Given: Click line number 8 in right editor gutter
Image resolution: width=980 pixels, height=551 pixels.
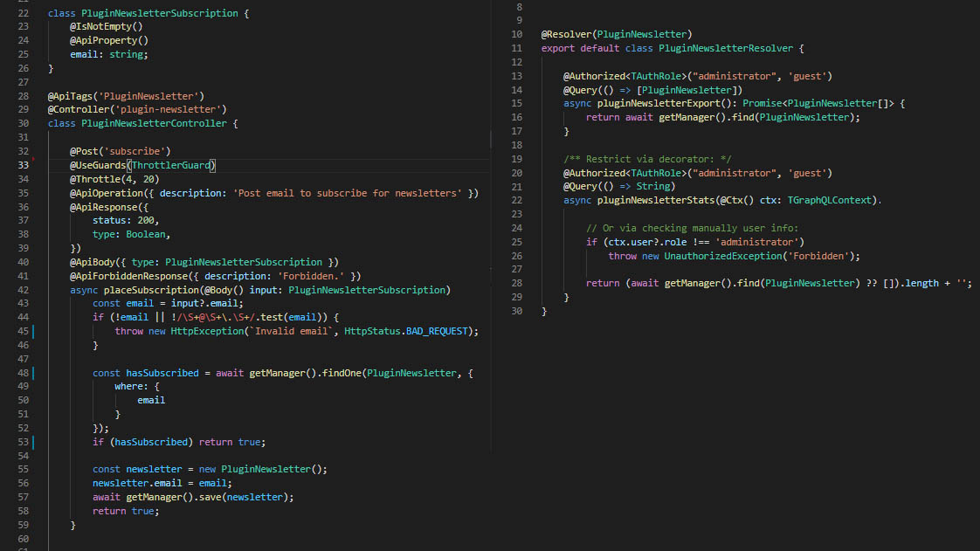Looking at the screenshot, I should tap(519, 8).
